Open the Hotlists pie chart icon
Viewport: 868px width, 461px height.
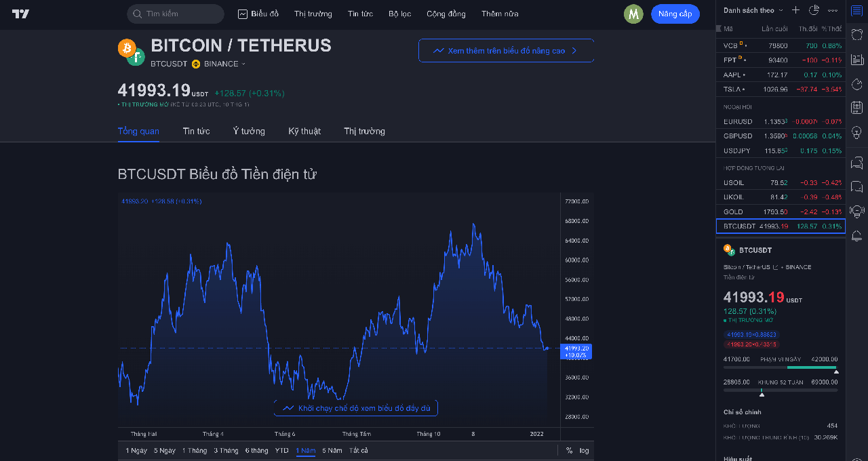pos(856,83)
